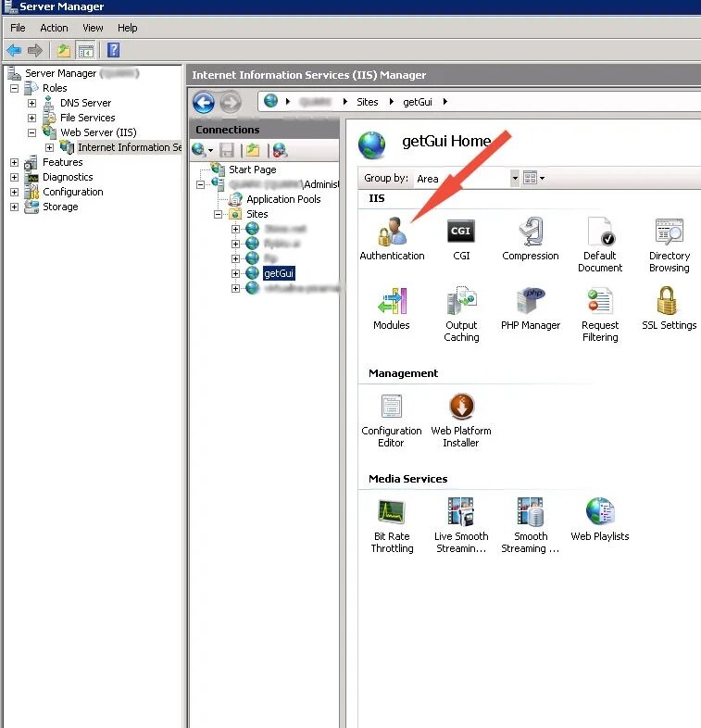Screen dimensions: 701x728
Task: Open the Help menu
Action: [127, 28]
